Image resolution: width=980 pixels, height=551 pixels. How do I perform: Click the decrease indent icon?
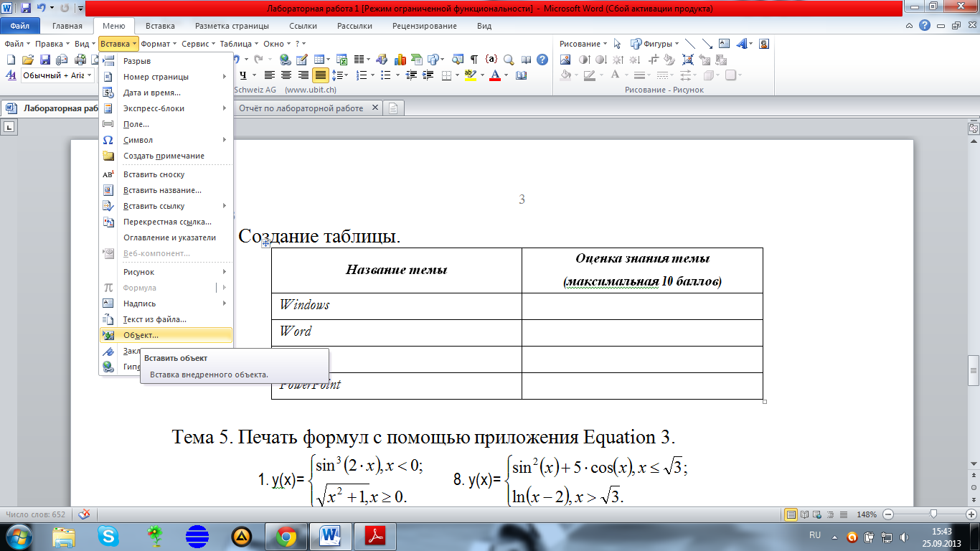412,75
